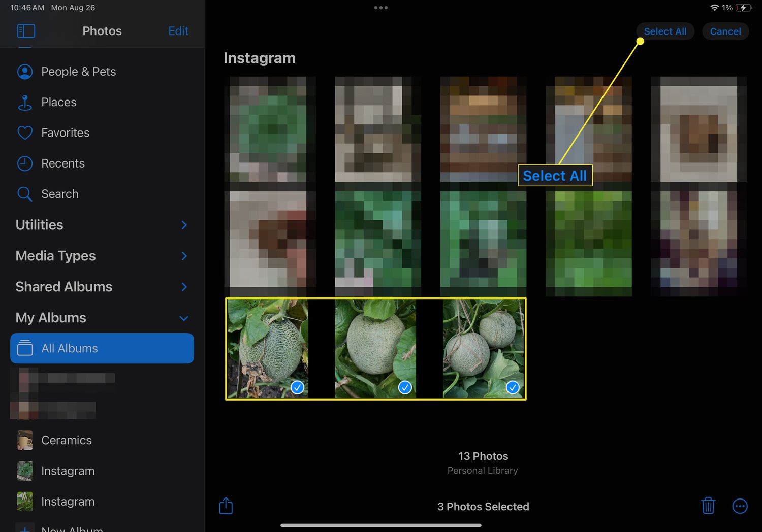Uncheck the two-melons photo on right

513,387
